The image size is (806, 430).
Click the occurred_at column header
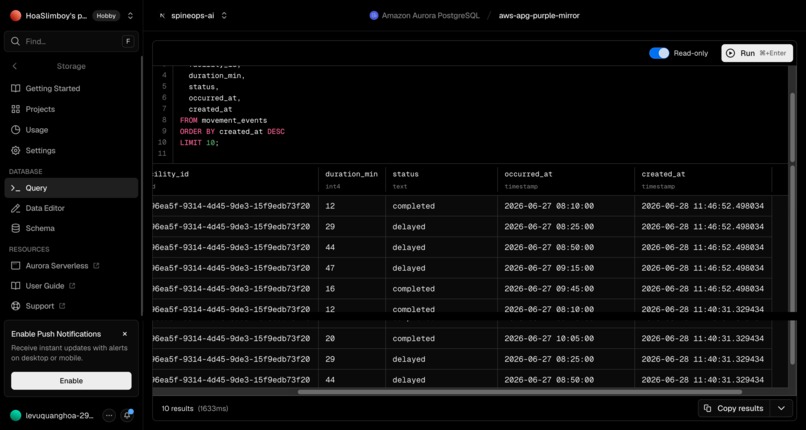(x=565, y=180)
